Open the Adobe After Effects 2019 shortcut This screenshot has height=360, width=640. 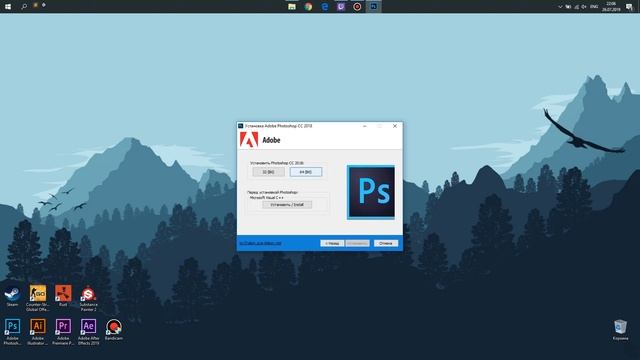88,332
